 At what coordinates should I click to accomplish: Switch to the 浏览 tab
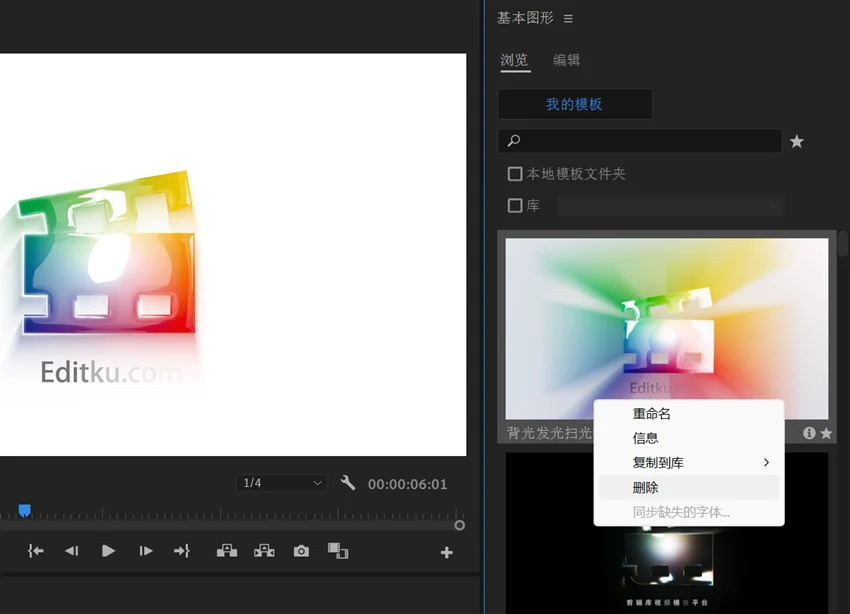[x=514, y=60]
